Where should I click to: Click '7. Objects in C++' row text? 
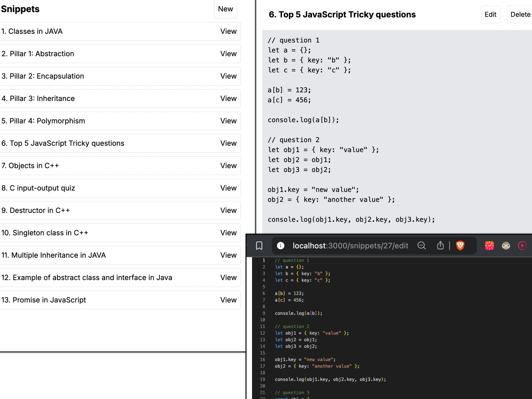pyautogui.click(x=30, y=165)
